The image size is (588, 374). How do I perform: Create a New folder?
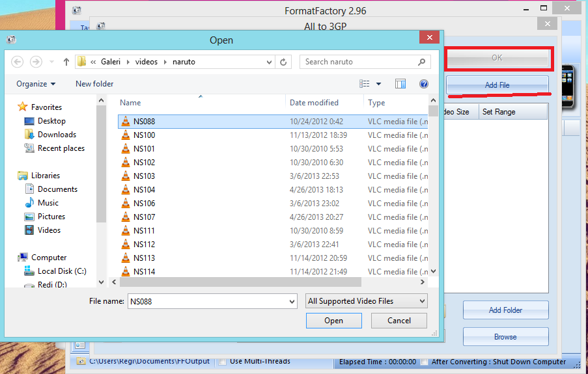coord(94,84)
